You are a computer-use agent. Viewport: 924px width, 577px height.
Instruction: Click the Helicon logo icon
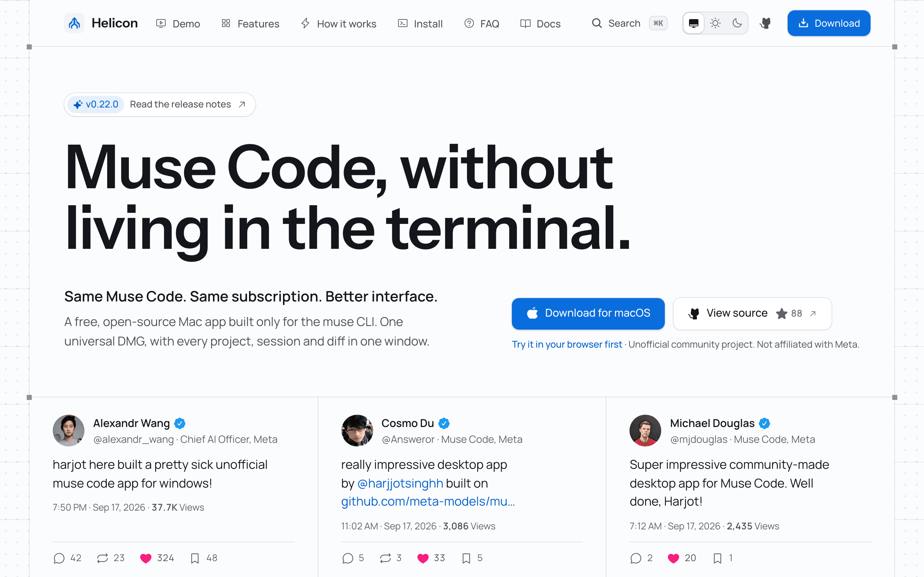(74, 23)
